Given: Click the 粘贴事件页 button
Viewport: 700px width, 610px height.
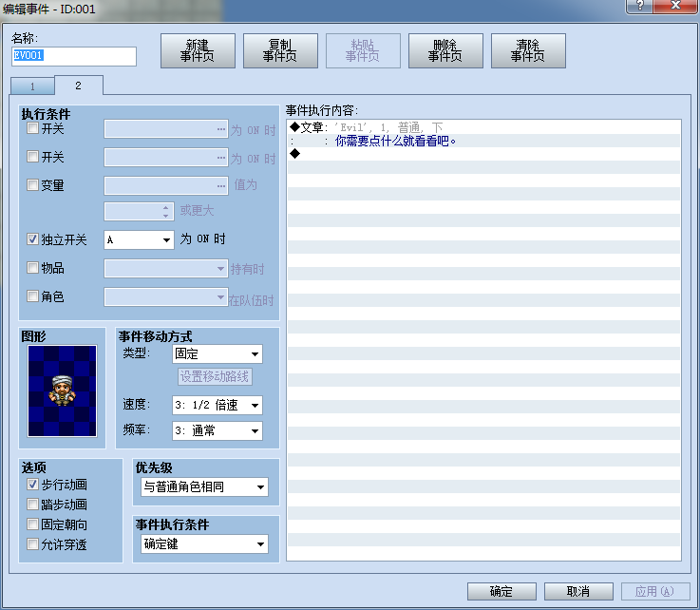Looking at the screenshot, I should pyautogui.click(x=363, y=50).
